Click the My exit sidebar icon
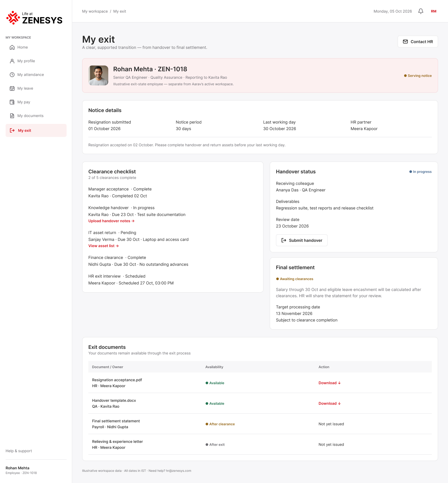 (12, 130)
